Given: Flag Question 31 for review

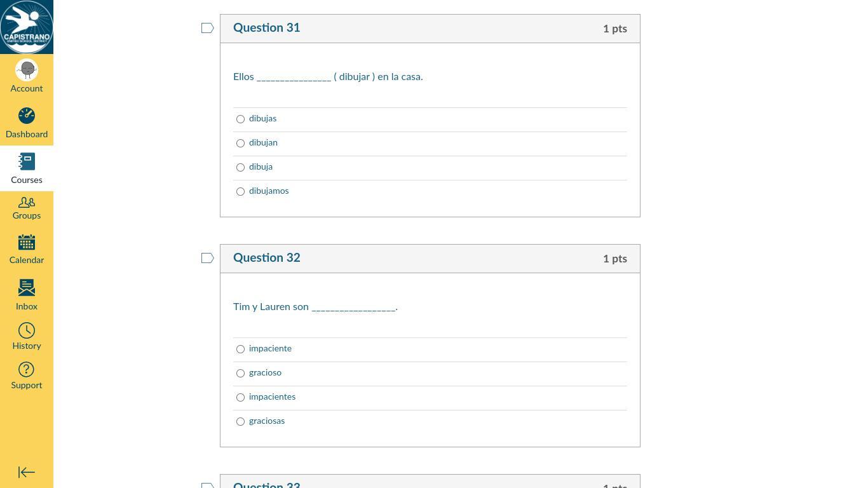Looking at the screenshot, I should [207, 28].
